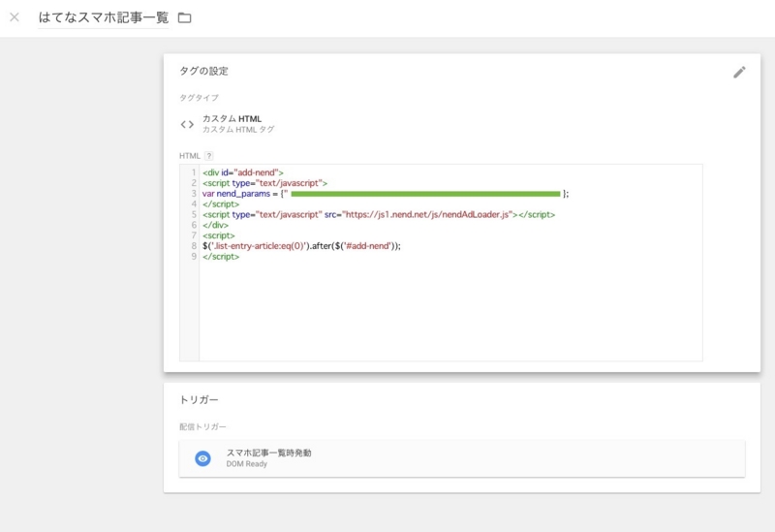Click the タグタイプ label
775x532 pixels.
[x=199, y=98]
